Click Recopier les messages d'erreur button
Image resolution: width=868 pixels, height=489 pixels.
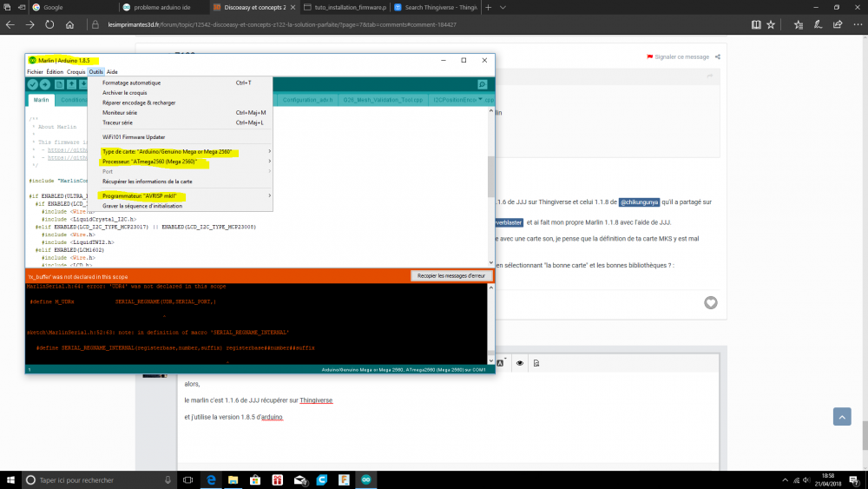[451, 276]
